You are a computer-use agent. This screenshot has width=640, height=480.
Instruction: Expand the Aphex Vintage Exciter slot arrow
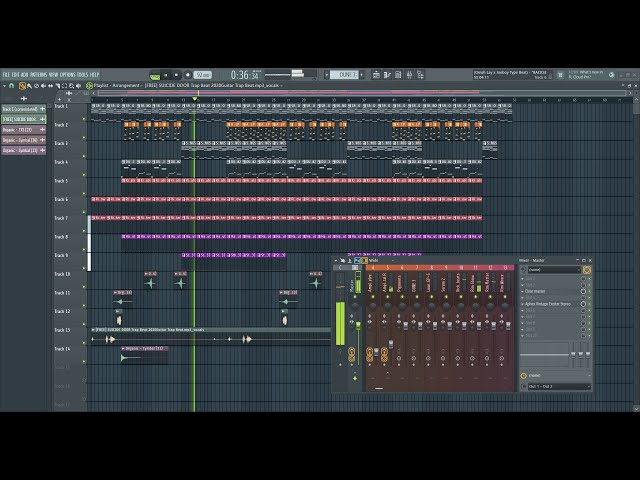[x=522, y=304]
